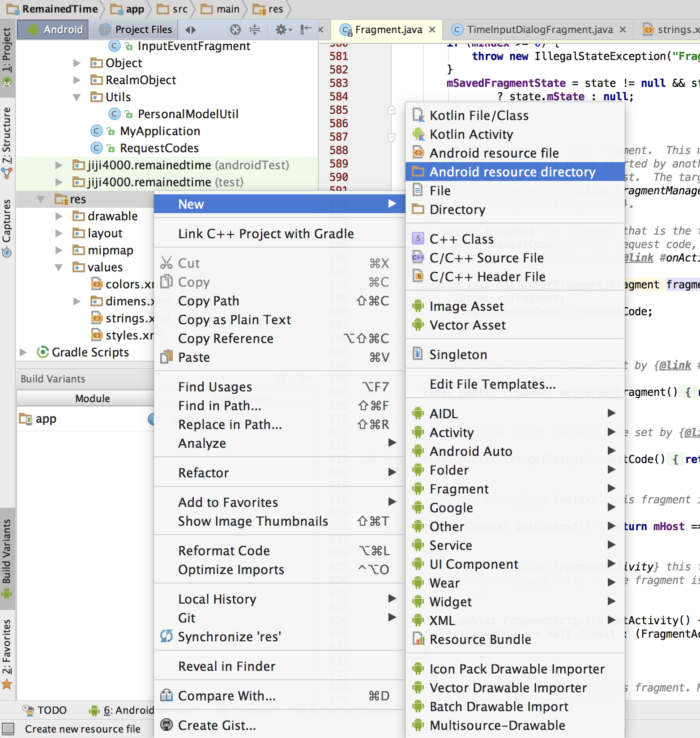Open the XML submenu
The width and height of the screenshot is (700, 738).
[x=515, y=621]
